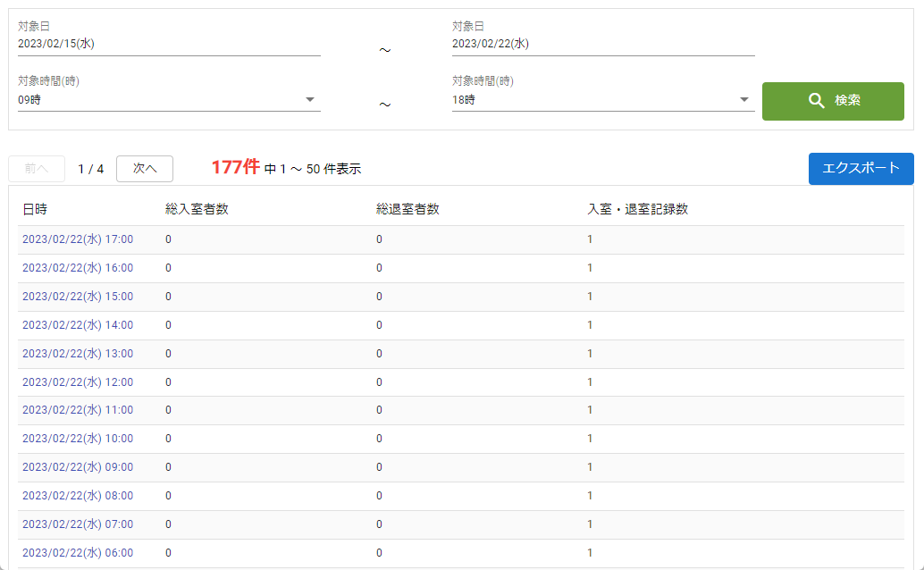Click the 2023/02/22(水) 09:00 date link
This screenshot has width=924, height=570.
(78, 467)
